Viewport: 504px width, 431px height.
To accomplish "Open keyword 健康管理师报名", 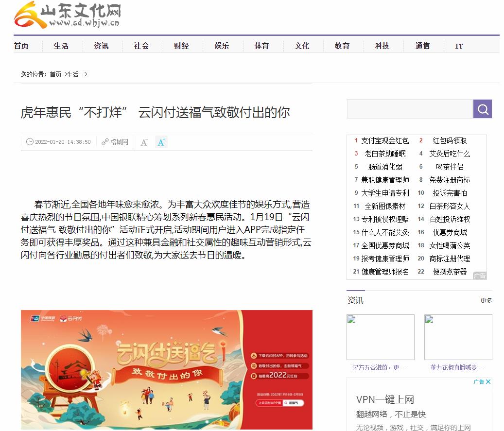I will (x=385, y=272).
